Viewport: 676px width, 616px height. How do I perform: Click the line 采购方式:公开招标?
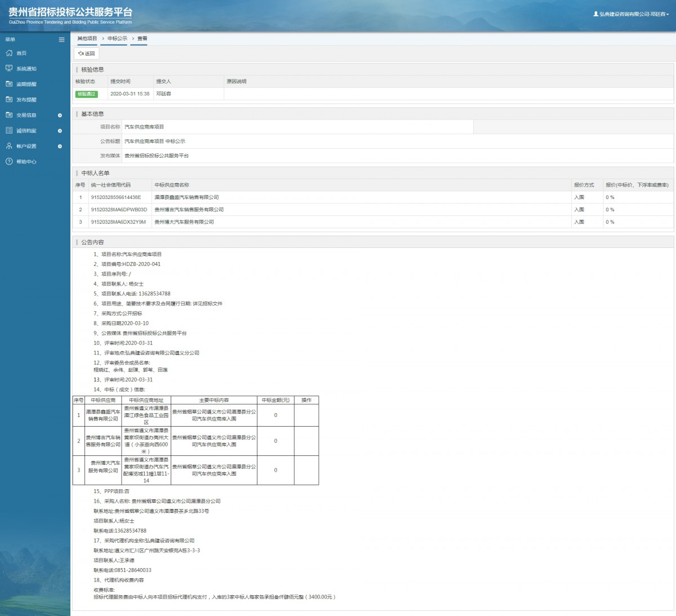(118, 313)
